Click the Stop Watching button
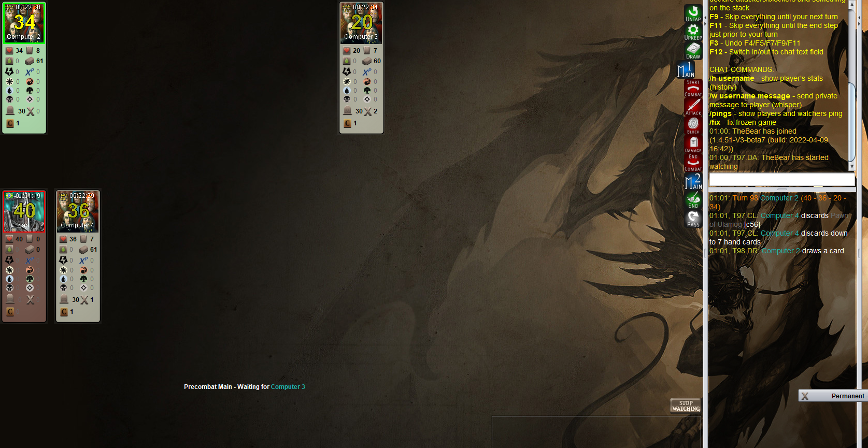 pos(686,406)
